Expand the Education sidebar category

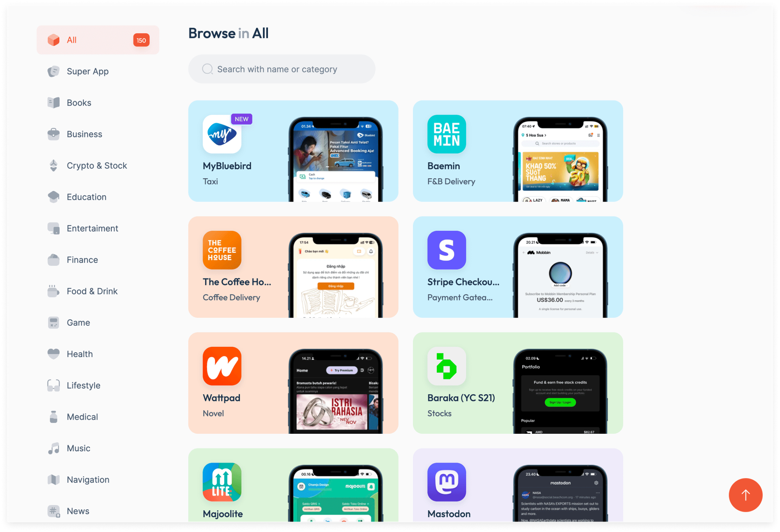click(x=87, y=197)
